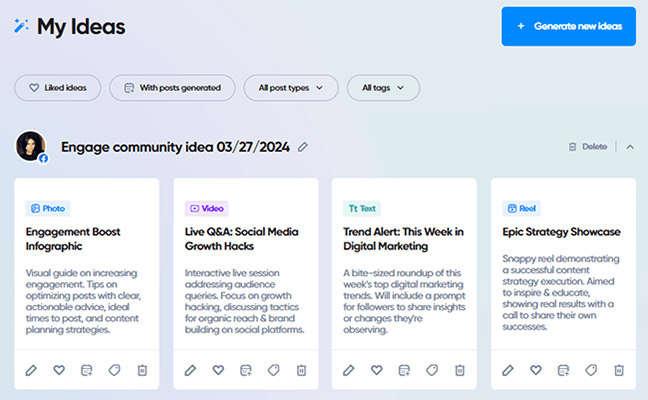The width and height of the screenshot is (648, 400).
Task: Click the magic wand icon beside My Ideas
Action: tap(21, 26)
